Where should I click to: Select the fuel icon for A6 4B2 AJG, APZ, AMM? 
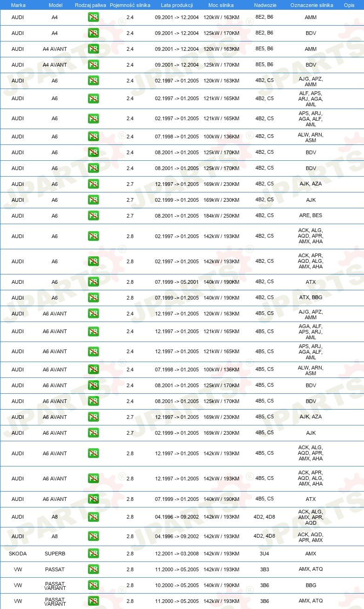(93, 81)
